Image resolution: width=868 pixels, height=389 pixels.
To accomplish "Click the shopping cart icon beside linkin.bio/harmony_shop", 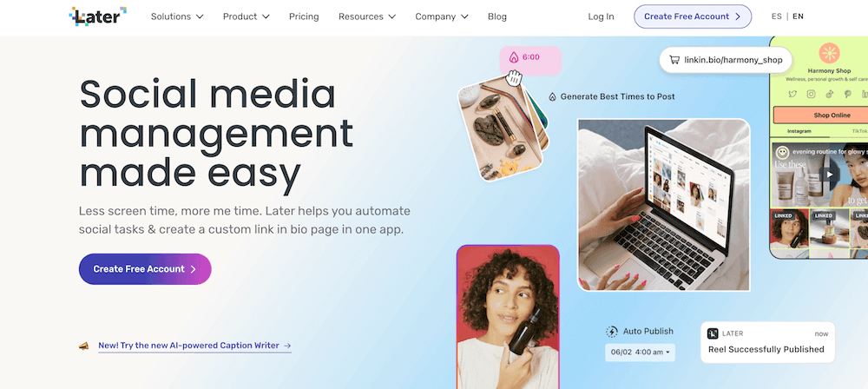I will 674,60.
